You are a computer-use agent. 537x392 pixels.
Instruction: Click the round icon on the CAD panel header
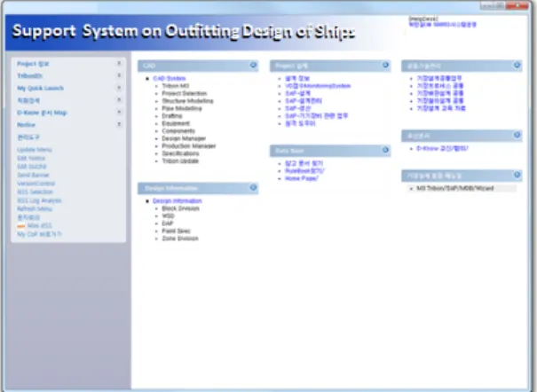pyautogui.click(x=253, y=65)
